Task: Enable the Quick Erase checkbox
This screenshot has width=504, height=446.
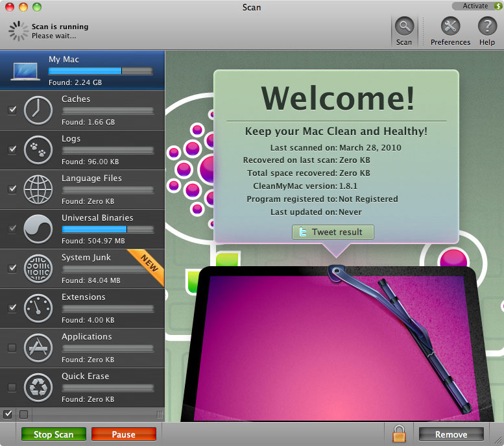Action: point(12,387)
